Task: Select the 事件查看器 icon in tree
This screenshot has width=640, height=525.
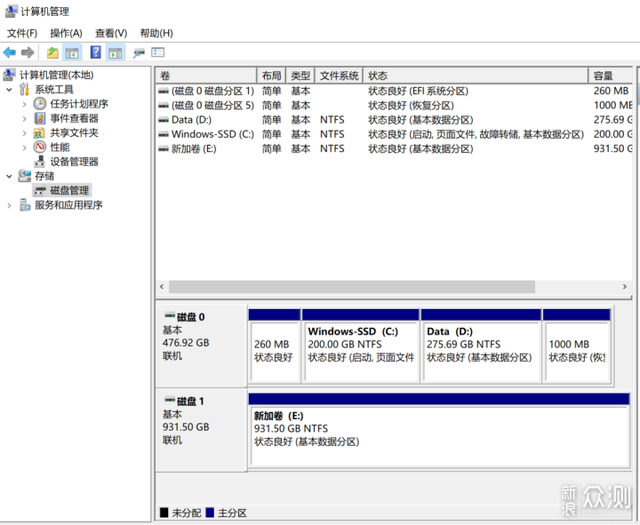Action: tap(40, 118)
